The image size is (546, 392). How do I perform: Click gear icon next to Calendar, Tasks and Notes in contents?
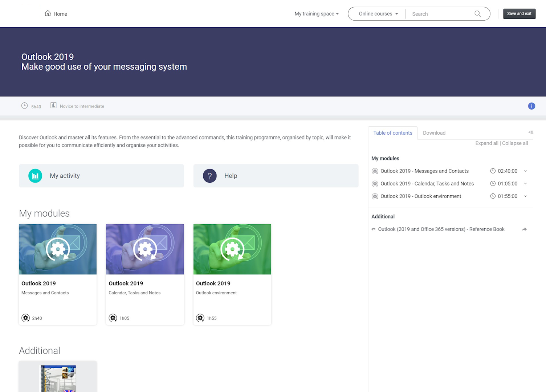(x=375, y=184)
